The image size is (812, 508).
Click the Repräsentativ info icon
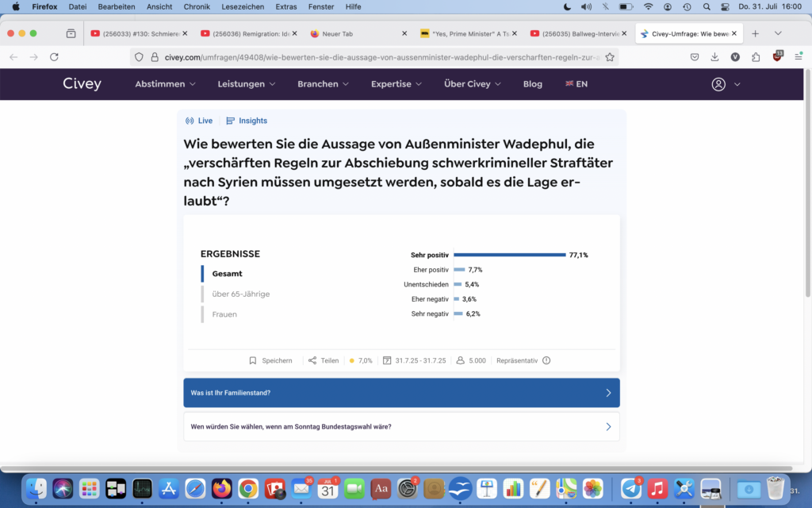coord(546,360)
